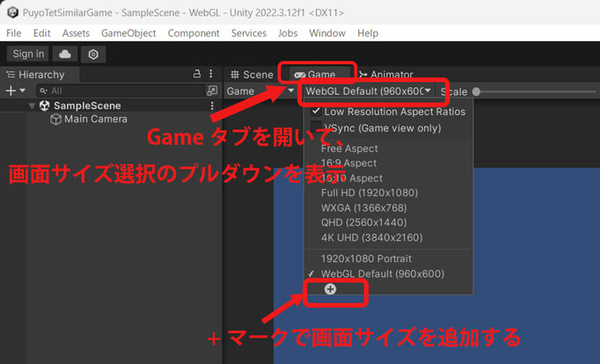
Task: Switch to the Animator tab
Action: click(386, 75)
